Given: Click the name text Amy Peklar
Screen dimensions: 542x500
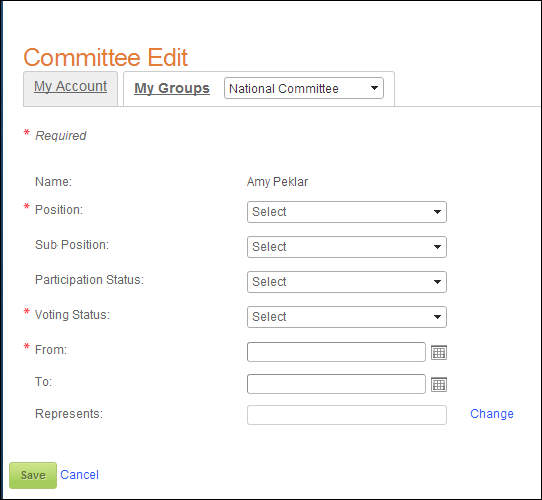Looking at the screenshot, I should pos(277,182).
